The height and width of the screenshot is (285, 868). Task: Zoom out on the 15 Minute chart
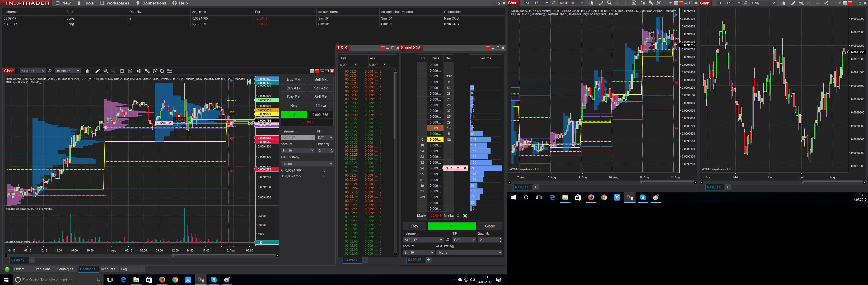click(x=113, y=71)
